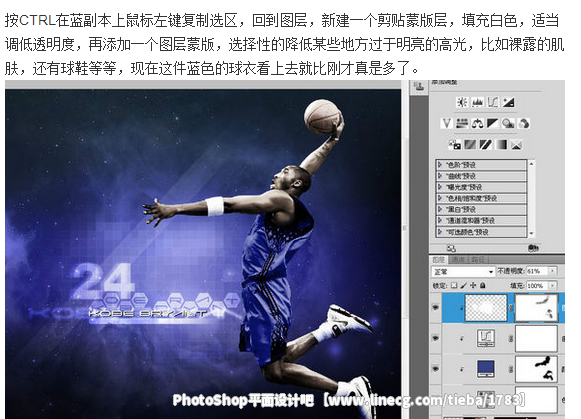Switch to the 通道 tab
Viewport: 581px width, 419px height.
click(x=458, y=259)
